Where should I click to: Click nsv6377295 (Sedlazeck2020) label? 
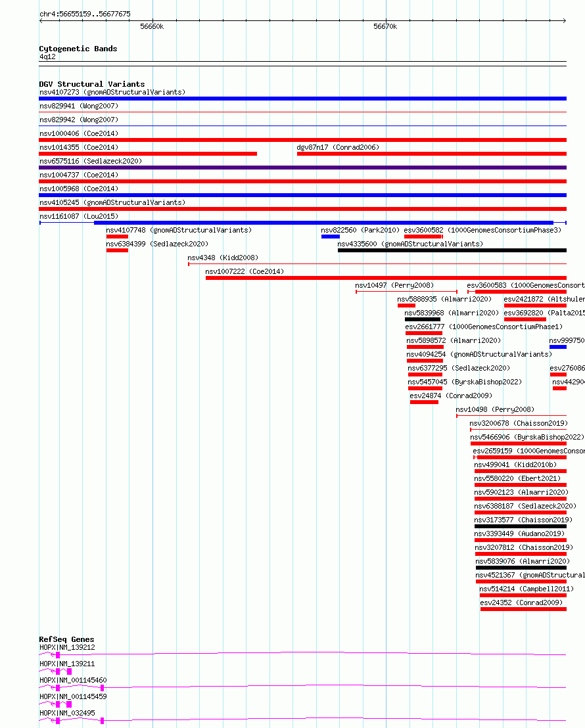(459, 368)
